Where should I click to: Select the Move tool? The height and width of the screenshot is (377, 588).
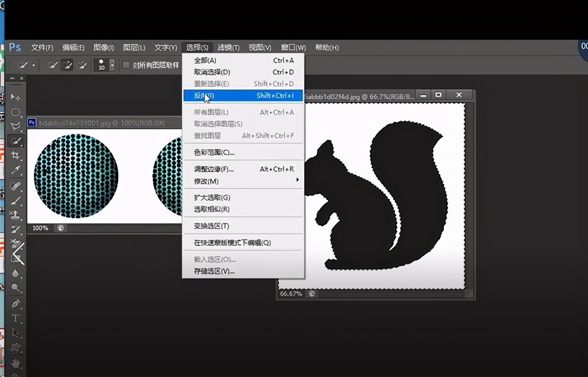16,97
